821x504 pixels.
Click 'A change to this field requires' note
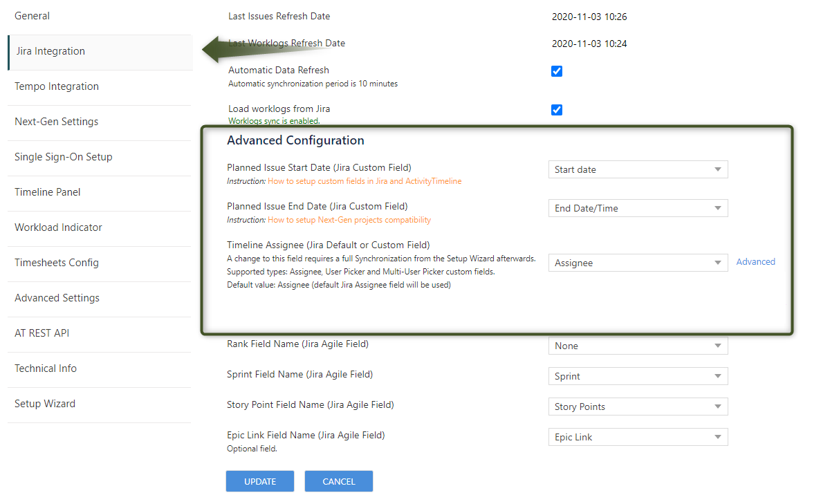[x=381, y=259]
